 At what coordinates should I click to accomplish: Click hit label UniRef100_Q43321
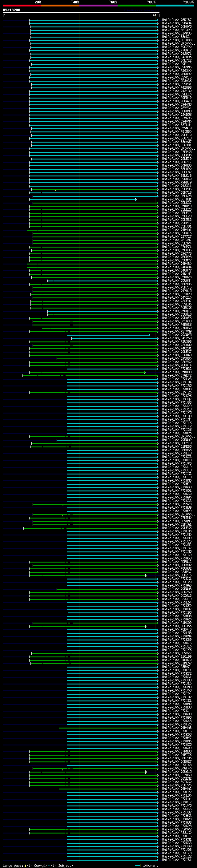point(177,186)
